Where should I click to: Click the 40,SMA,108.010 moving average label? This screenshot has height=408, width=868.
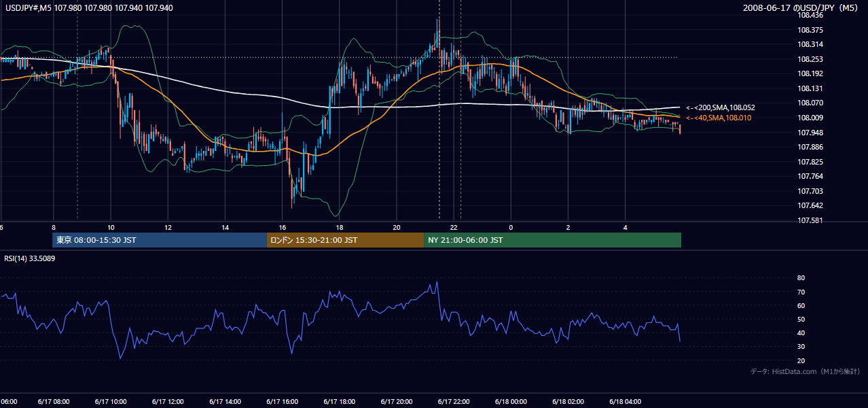pos(719,118)
